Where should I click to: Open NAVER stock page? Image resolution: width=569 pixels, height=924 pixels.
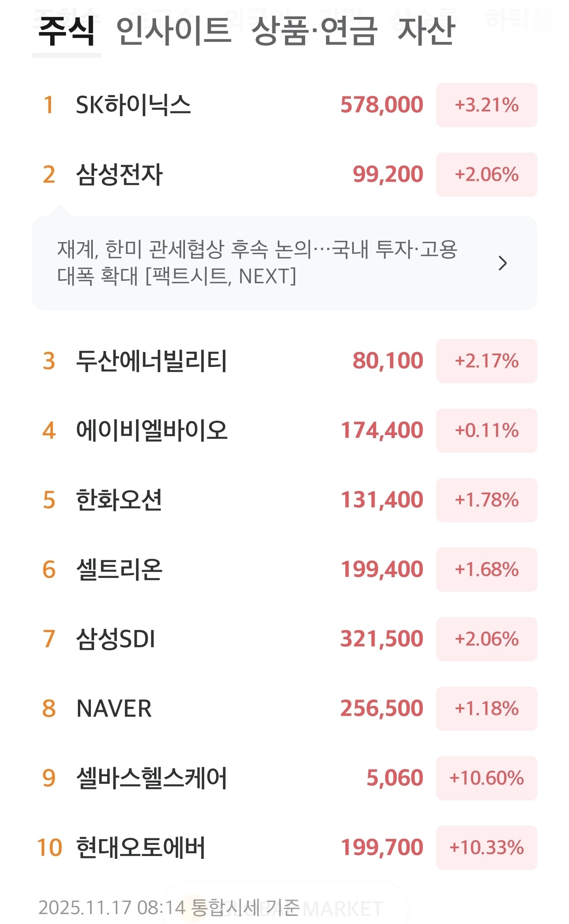(x=114, y=709)
